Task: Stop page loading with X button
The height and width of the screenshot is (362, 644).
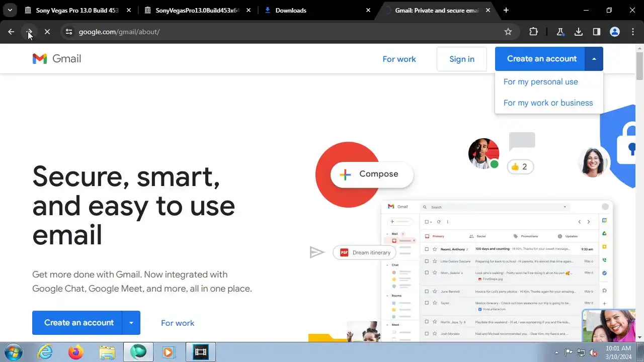Action: click(47, 32)
